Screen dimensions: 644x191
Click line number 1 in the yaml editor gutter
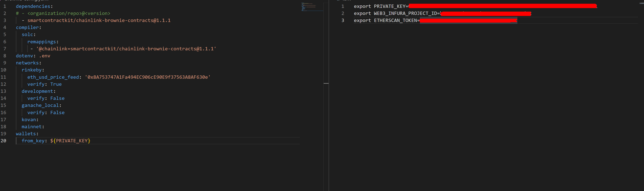5,6
